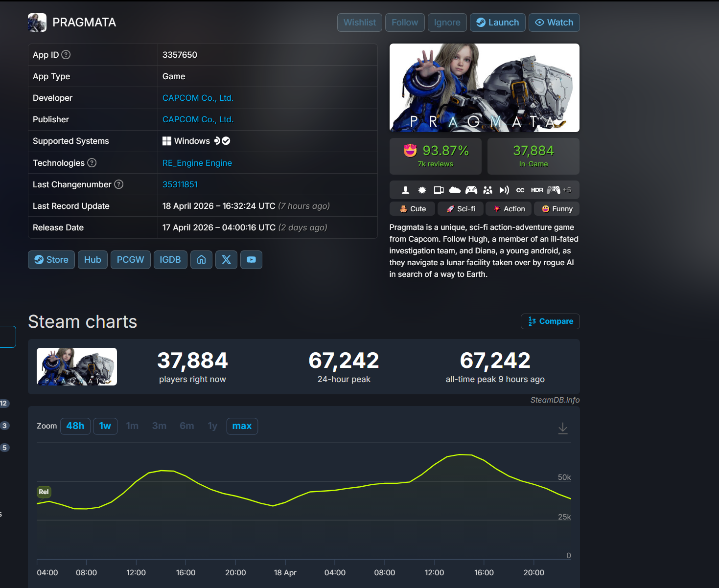Compare charts with other games
Viewport: 719px width, 588px height.
click(551, 321)
